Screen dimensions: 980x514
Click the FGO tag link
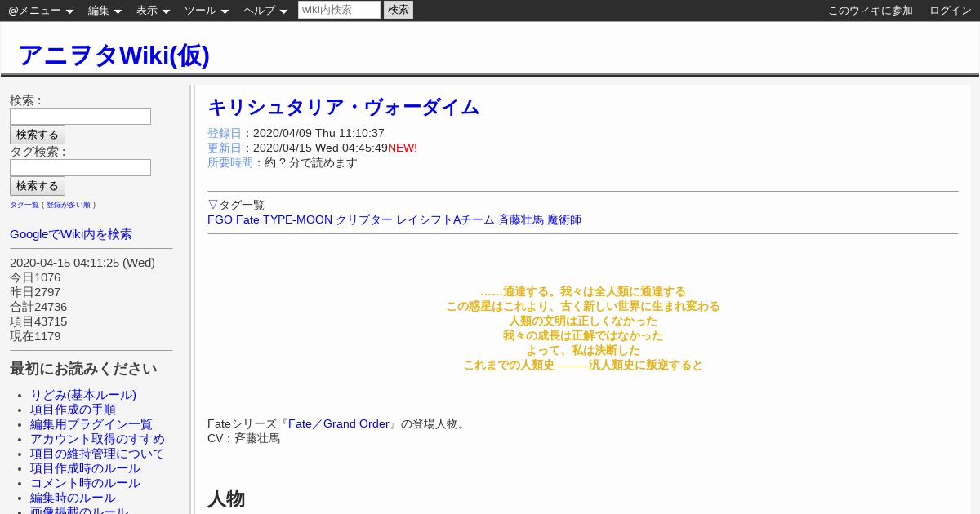(220, 219)
